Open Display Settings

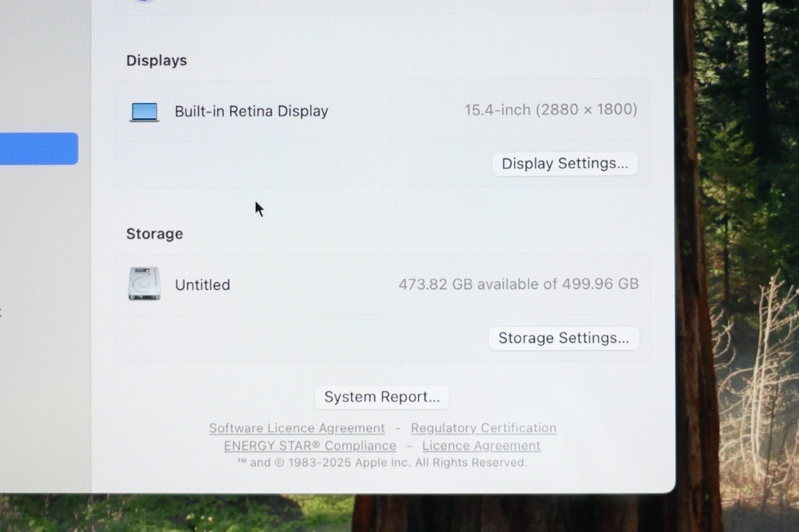coord(565,164)
